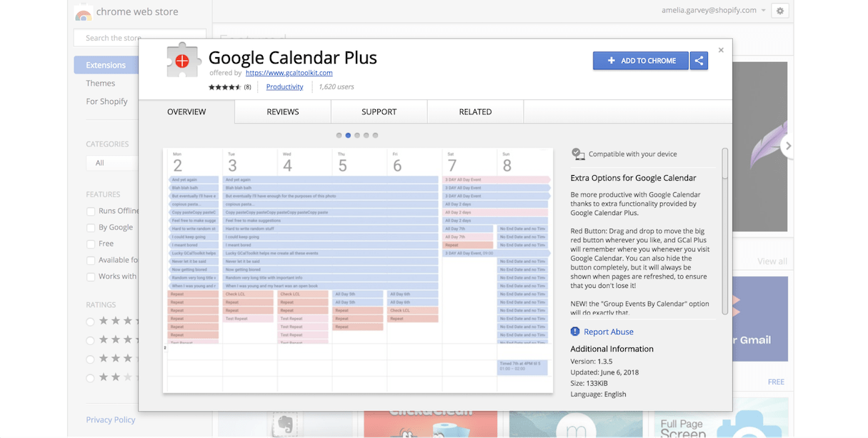868x438 pixels.
Task: Click the review count (8)
Action: click(x=248, y=87)
